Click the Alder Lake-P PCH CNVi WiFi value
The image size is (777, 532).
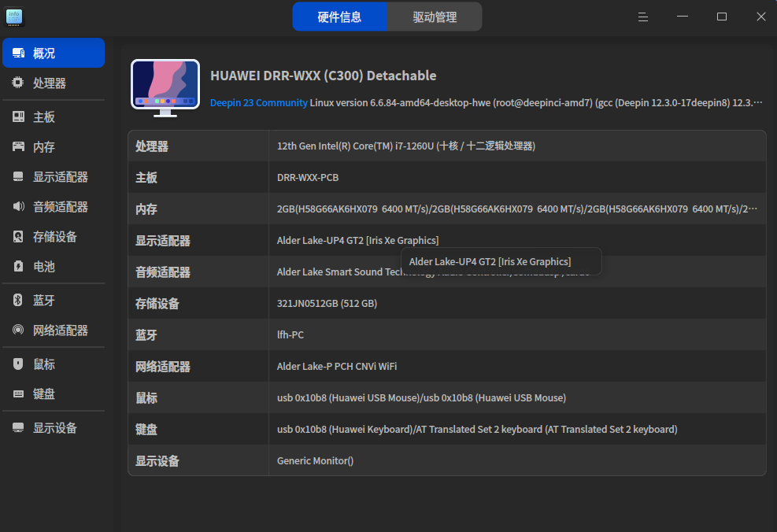(337, 366)
